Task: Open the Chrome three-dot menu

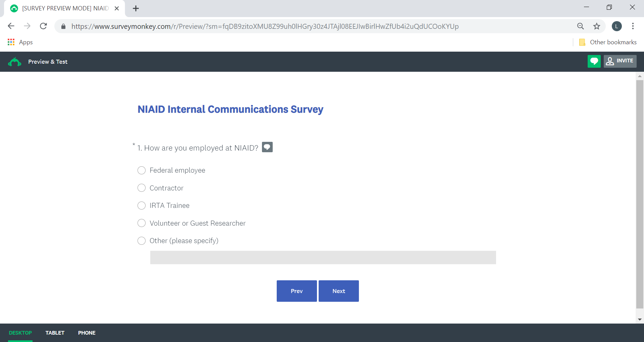Action: click(x=633, y=26)
